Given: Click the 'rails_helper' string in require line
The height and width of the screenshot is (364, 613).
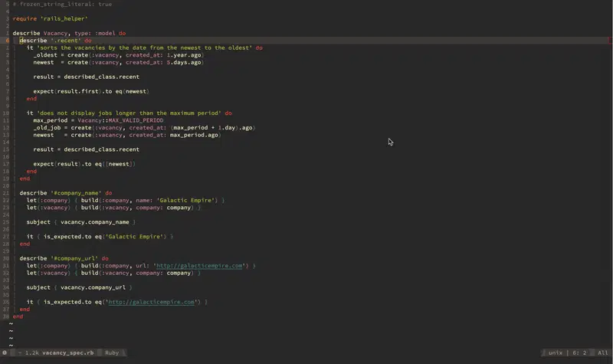Looking at the screenshot, I should coord(64,18).
